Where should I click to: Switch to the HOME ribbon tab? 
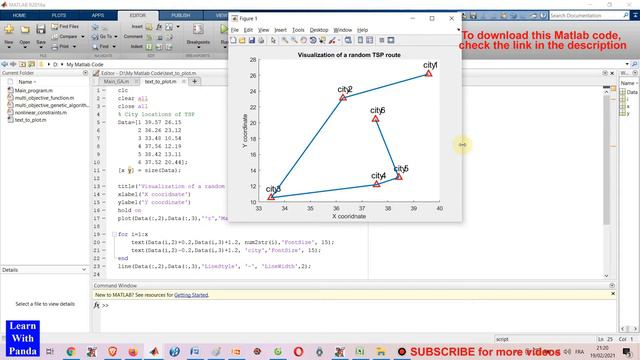19,15
